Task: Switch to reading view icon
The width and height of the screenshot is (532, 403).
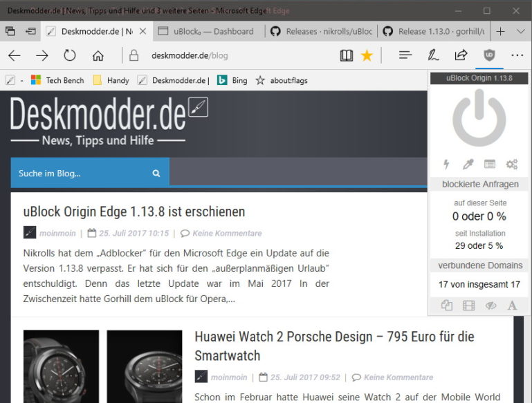Action: pyautogui.click(x=347, y=55)
